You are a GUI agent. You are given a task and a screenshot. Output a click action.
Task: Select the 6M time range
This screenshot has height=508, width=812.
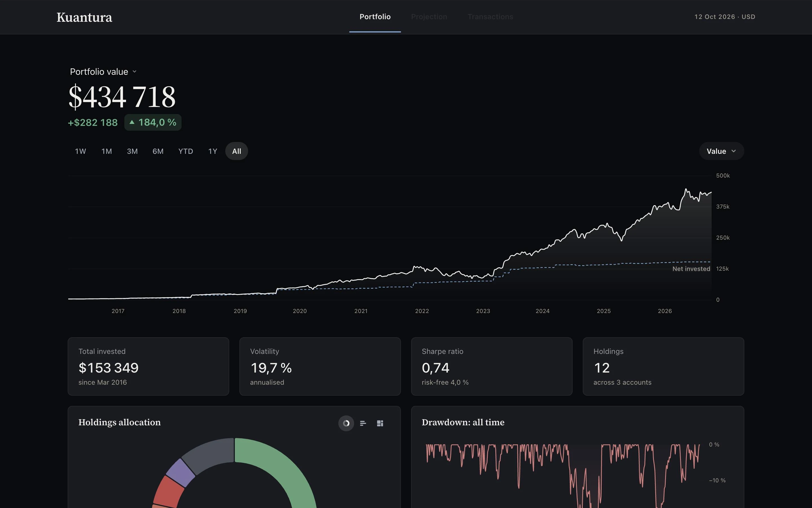pos(158,151)
